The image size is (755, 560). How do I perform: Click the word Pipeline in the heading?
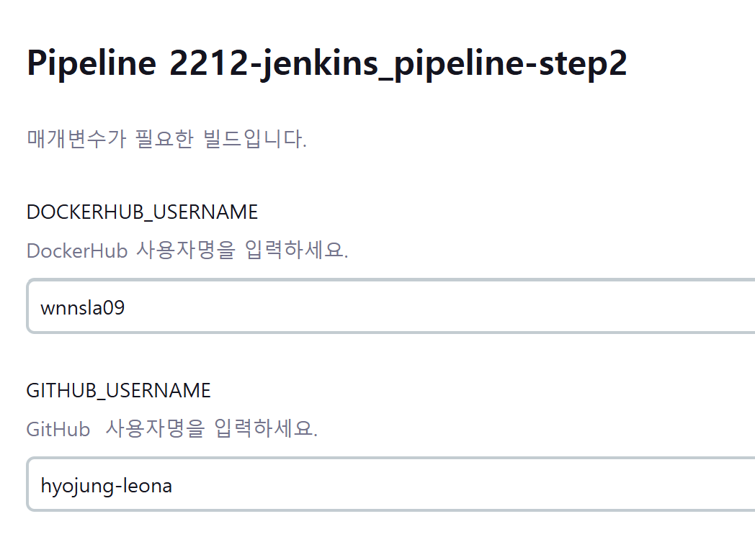91,63
